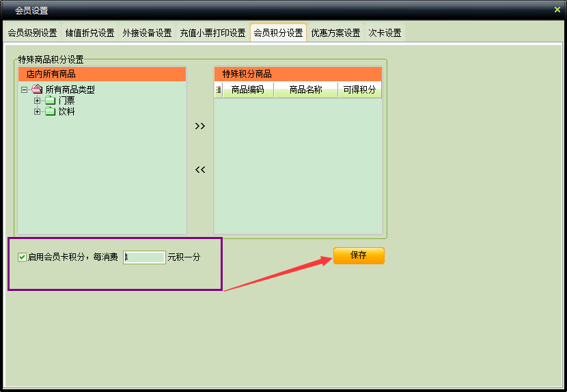Click the 特殊积分商品 panel header
Image resolution: width=567 pixels, height=392 pixels.
[298, 74]
